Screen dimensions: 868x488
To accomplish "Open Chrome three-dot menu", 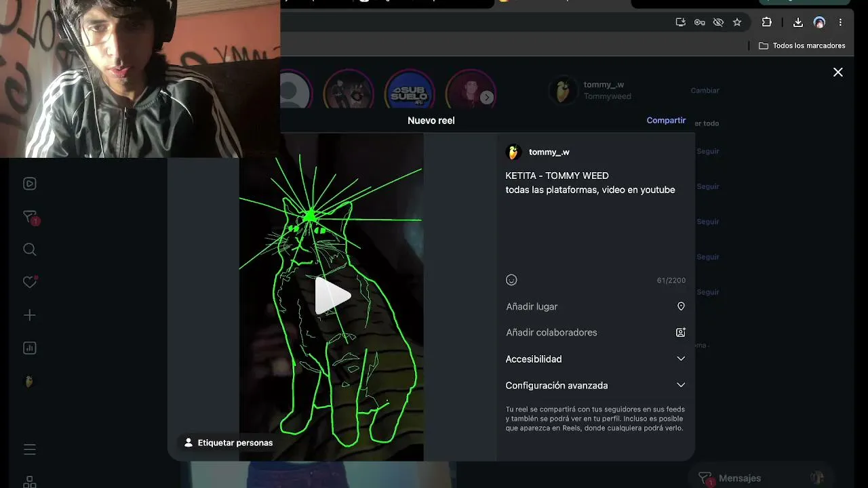I will pos(840,22).
